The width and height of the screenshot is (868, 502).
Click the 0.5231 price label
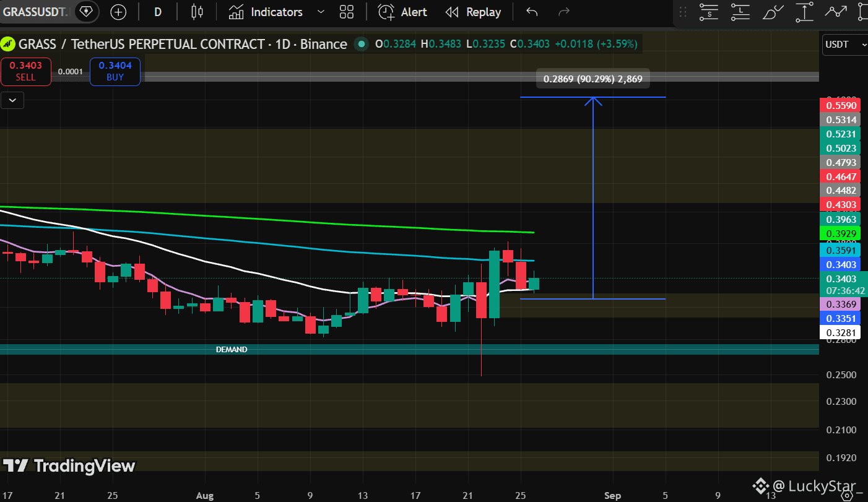[841, 134]
